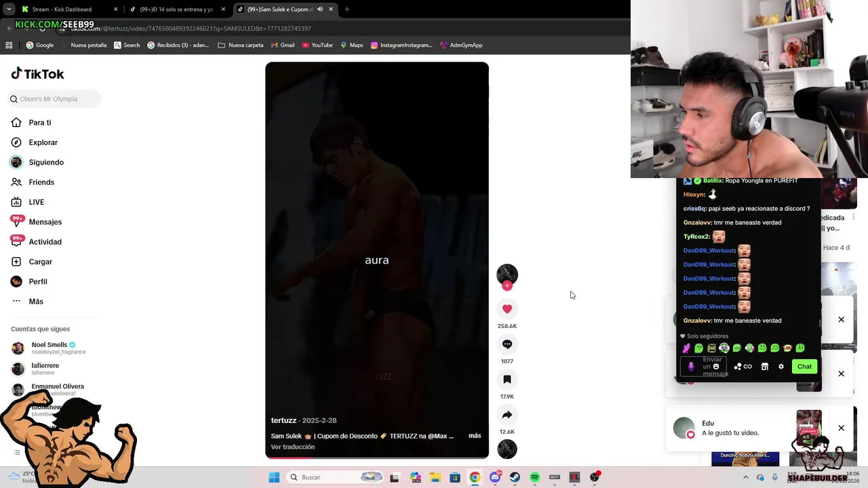
Task: Open Friends in the sidebar
Action: (41, 182)
